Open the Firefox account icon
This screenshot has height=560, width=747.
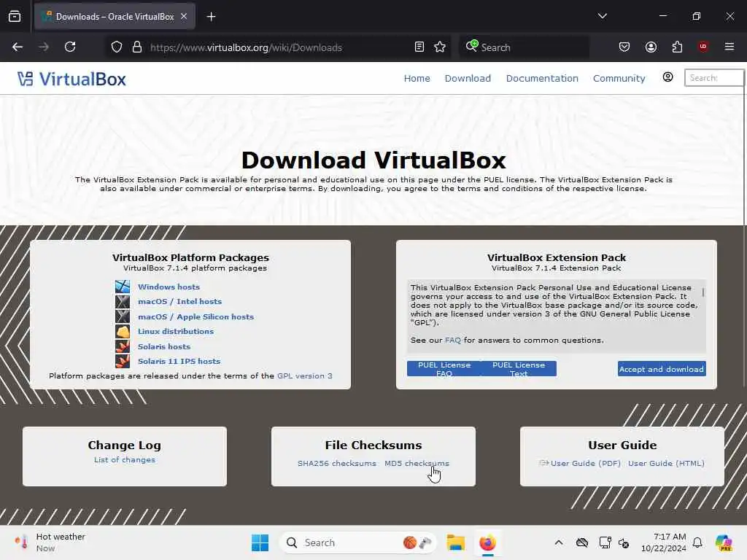(651, 47)
